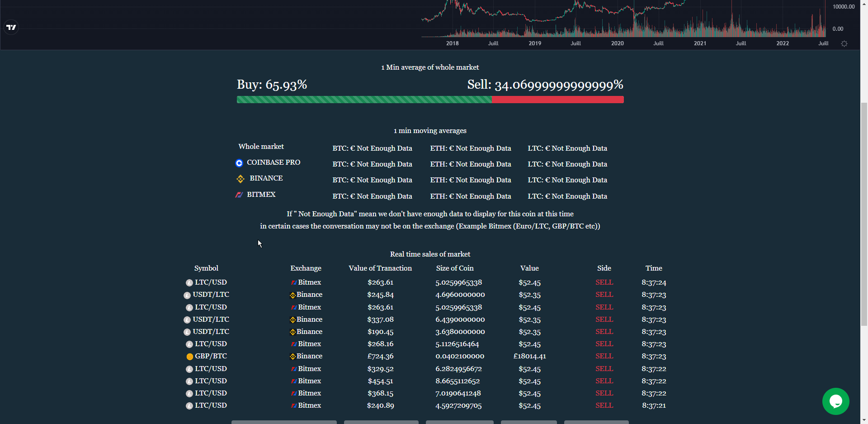Screen dimensions: 868x424
Task: Click Litecoin icon in the $454.51 row
Action: 189,381
